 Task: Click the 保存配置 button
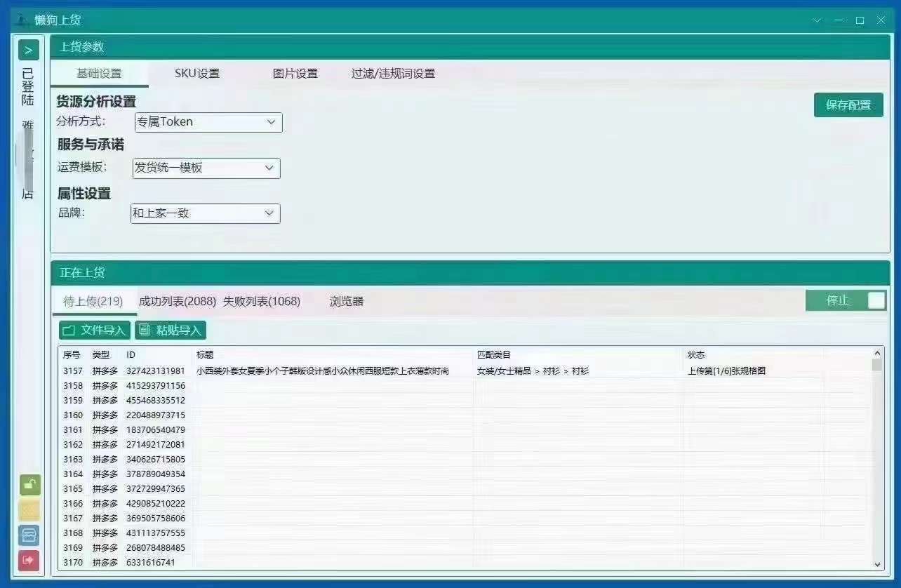click(x=848, y=105)
